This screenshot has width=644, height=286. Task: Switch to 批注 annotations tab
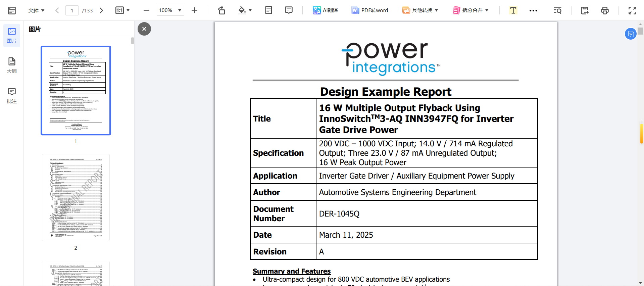pyautogui.click(x=12, y=96)
